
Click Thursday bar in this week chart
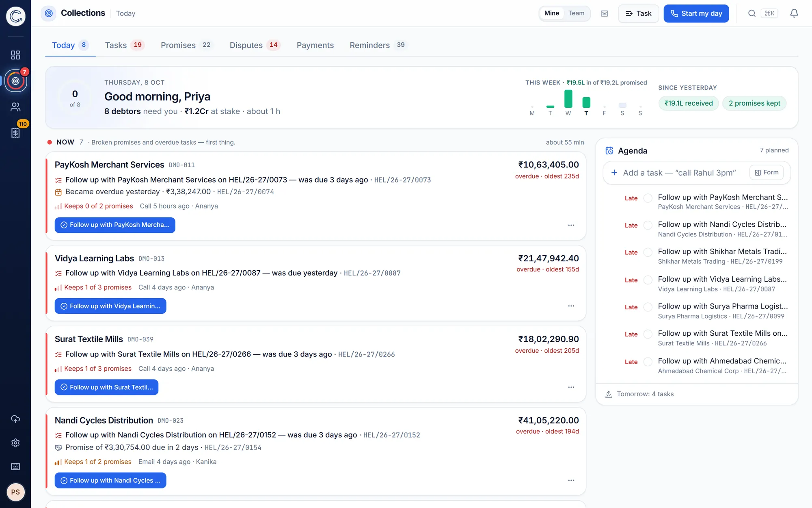tap(586, 102)
